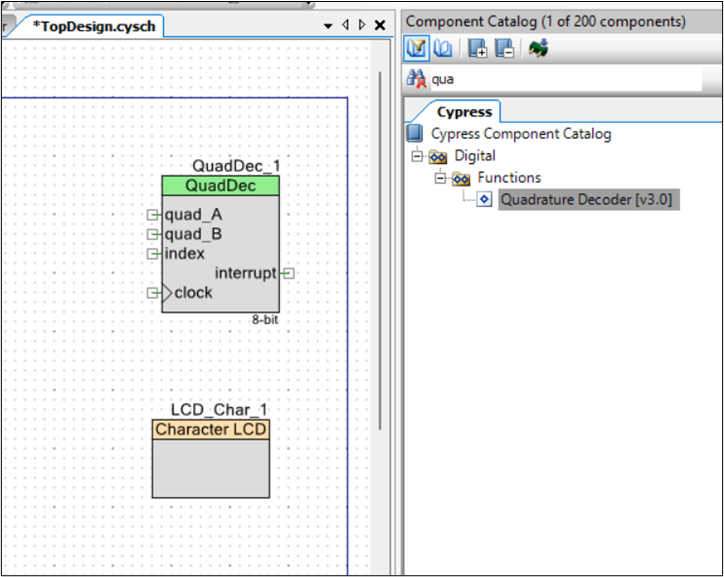
Task: Select Cypress Component Catalog root item
Action: click(521, 133)
